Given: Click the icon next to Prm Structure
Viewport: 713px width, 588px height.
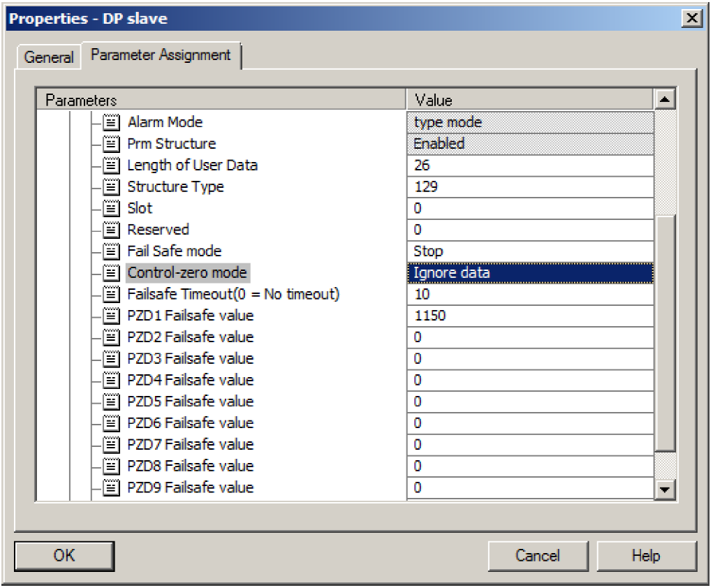Looking at the screenshot, I should coord(112,144).
